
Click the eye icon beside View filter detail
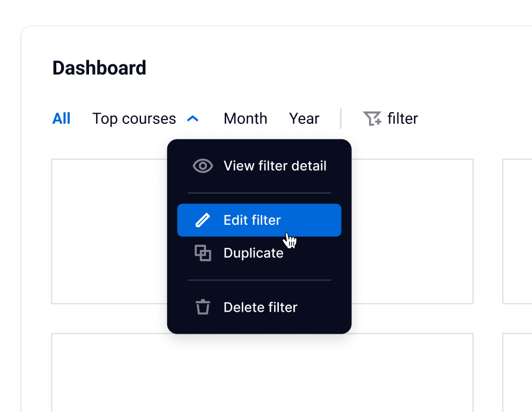click(203, 166)
